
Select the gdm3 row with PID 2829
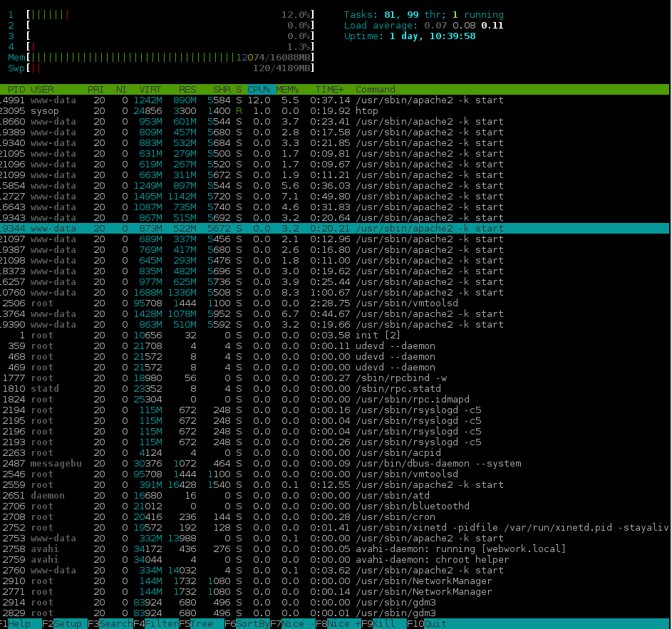(x=334, y=613)
